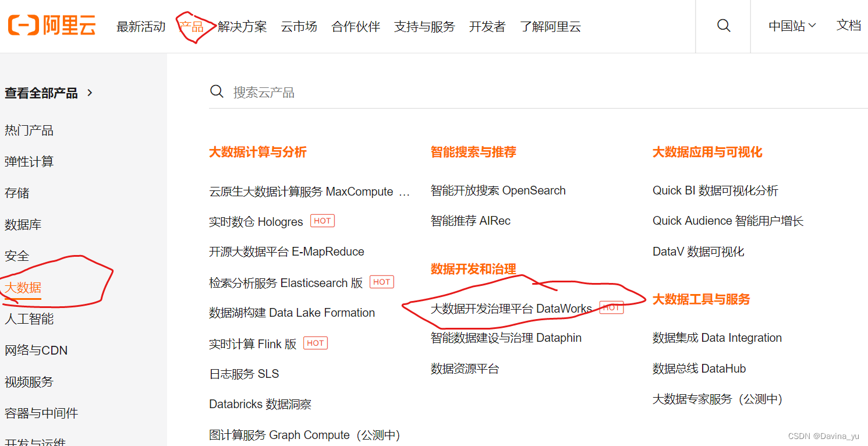The width and height of the screenshot is (868, 446).
Task: Open the 开发者 menu
Action: coord(487,27)
